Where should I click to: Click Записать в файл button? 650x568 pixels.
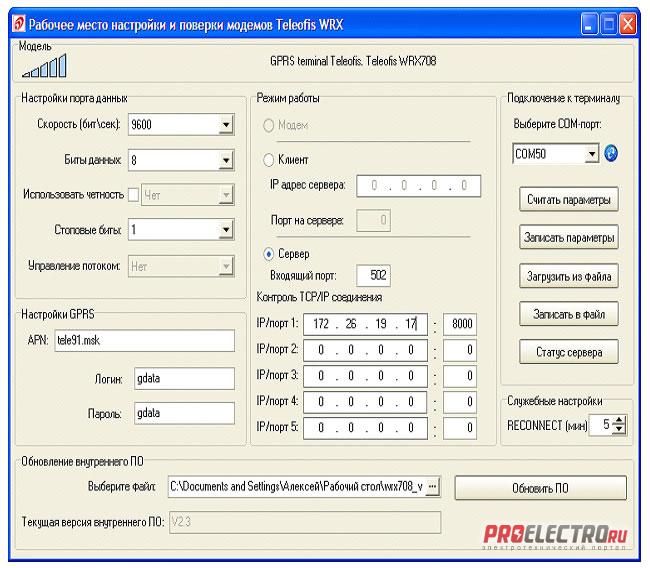click(x=569, y=314)
